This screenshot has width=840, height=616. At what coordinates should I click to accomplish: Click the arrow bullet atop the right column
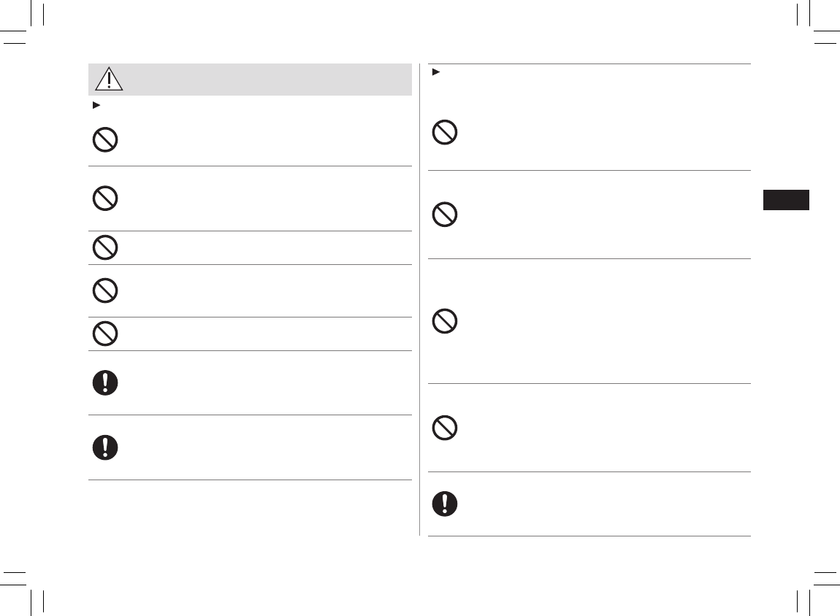[x=435, y=72]
